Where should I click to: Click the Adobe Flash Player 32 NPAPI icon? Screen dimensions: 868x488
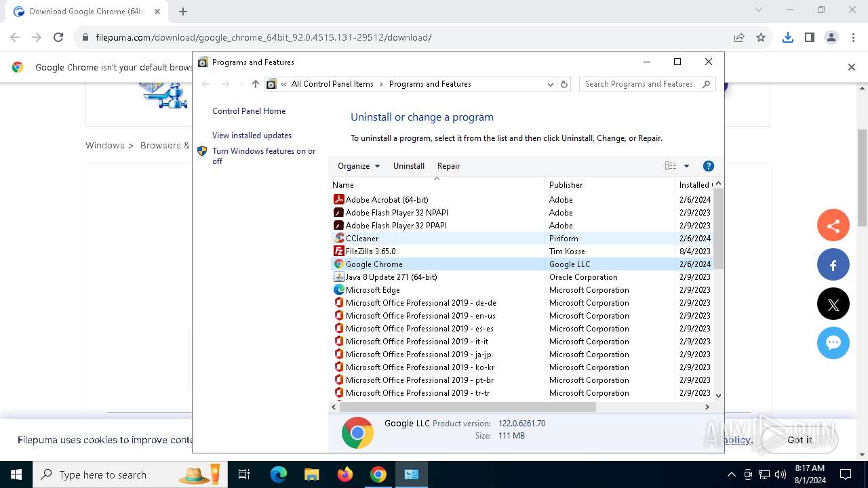[x=339, y=212]
